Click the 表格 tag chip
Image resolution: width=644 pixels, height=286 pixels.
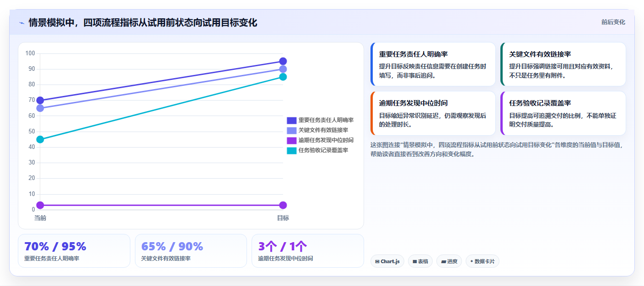coord(420,261)
